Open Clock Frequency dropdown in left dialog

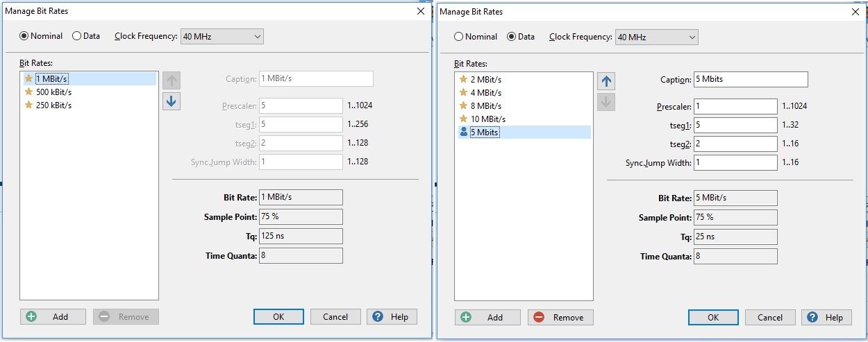click(222, 36)
